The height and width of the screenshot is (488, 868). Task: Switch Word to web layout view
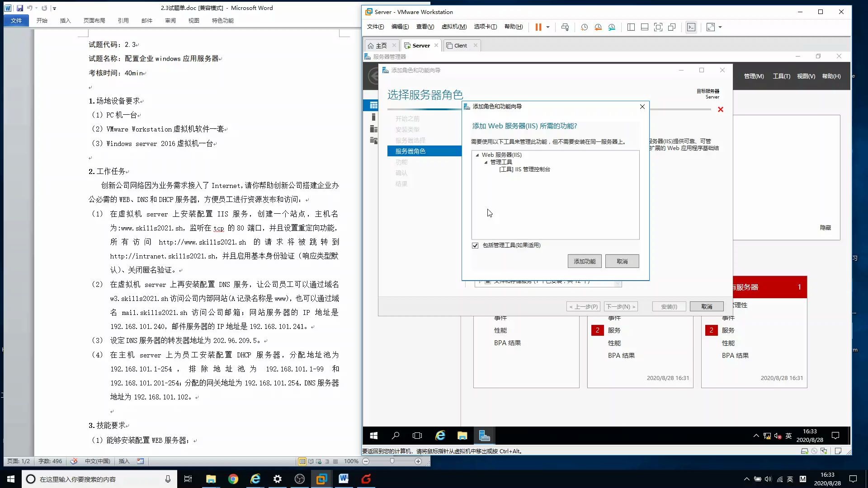319,461
